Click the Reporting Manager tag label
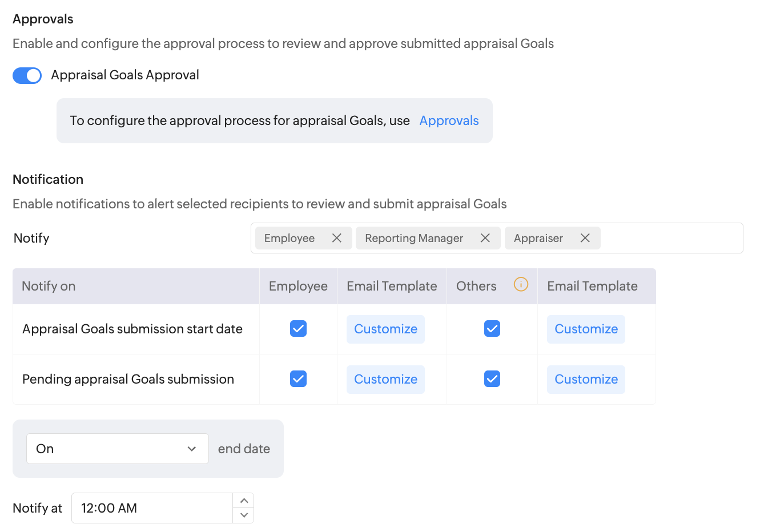The height and width of the screenshot is (532, 764). (x=414, y=238)
